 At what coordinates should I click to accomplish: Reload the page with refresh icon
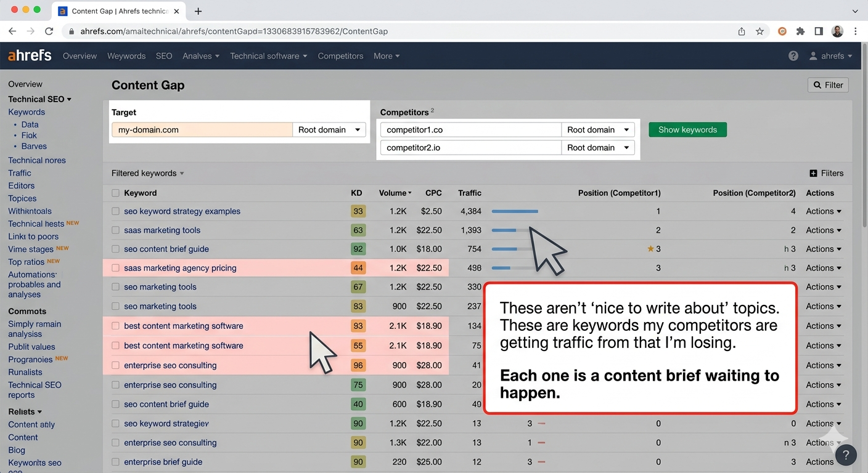click(x=49, y=31)
